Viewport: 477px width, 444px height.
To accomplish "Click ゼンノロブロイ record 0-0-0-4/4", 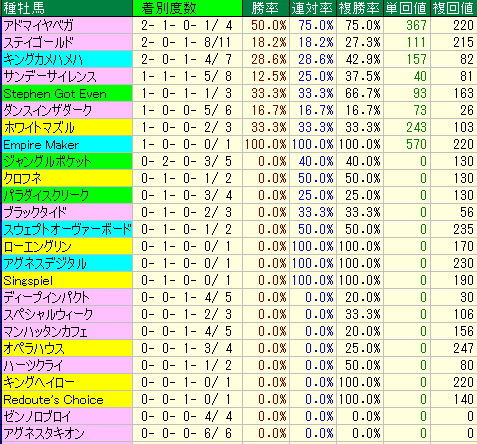I will [186, 416].
